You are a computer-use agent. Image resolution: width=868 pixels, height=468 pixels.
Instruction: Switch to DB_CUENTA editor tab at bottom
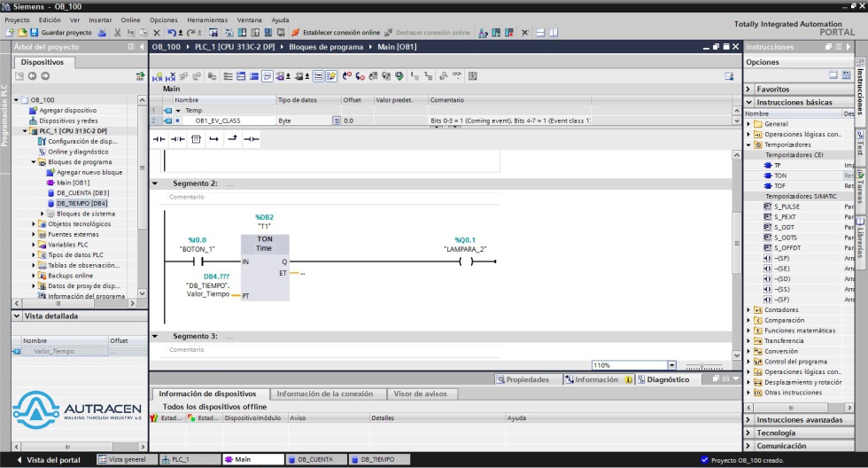pyautogui.click(x=315, y=460)
